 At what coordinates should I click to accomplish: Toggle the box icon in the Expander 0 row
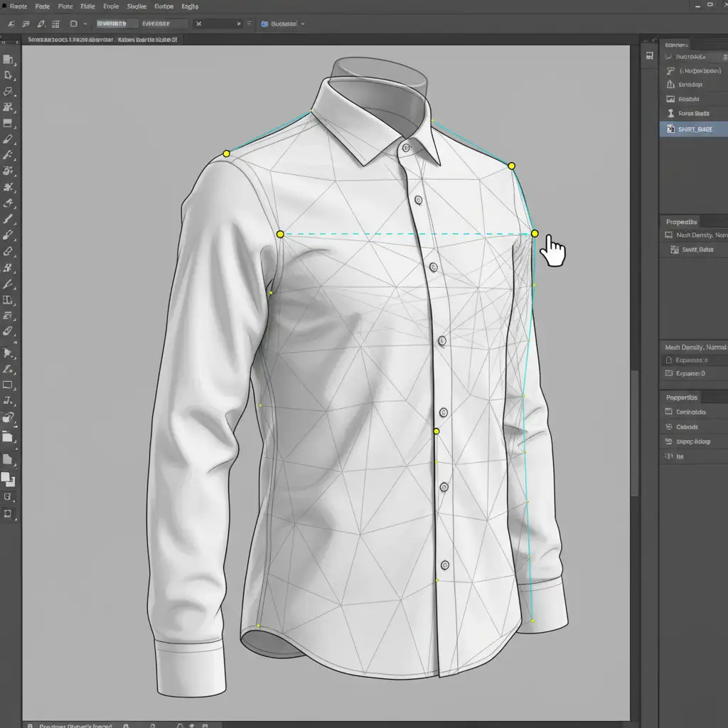pyautogui.click(x=668, y=373)
